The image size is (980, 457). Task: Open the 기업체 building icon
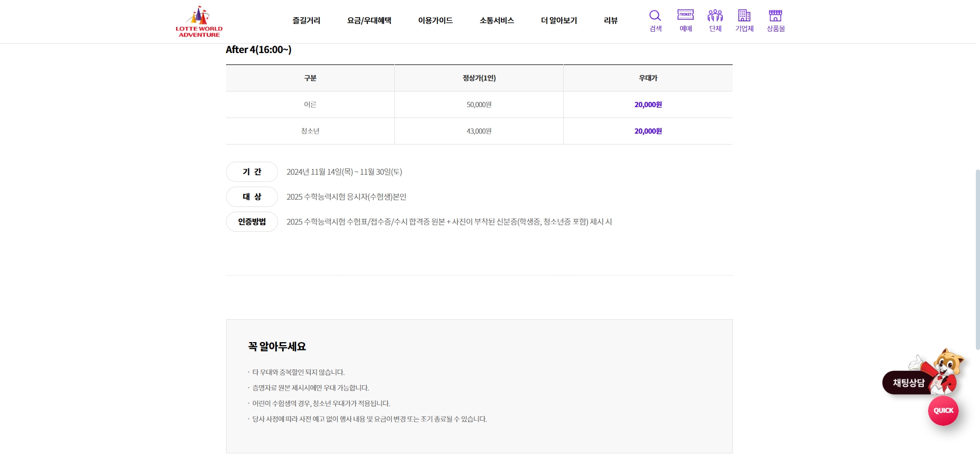coord(744,21)
